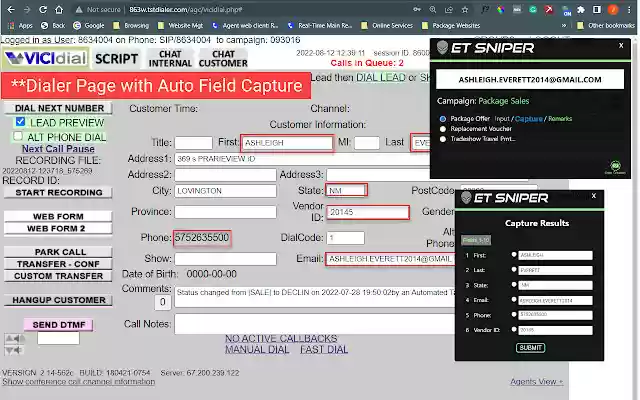Viewport: 640px width, 400px height.
Task: Open the Browsing bookmark folder
Action: coord(131,25)
